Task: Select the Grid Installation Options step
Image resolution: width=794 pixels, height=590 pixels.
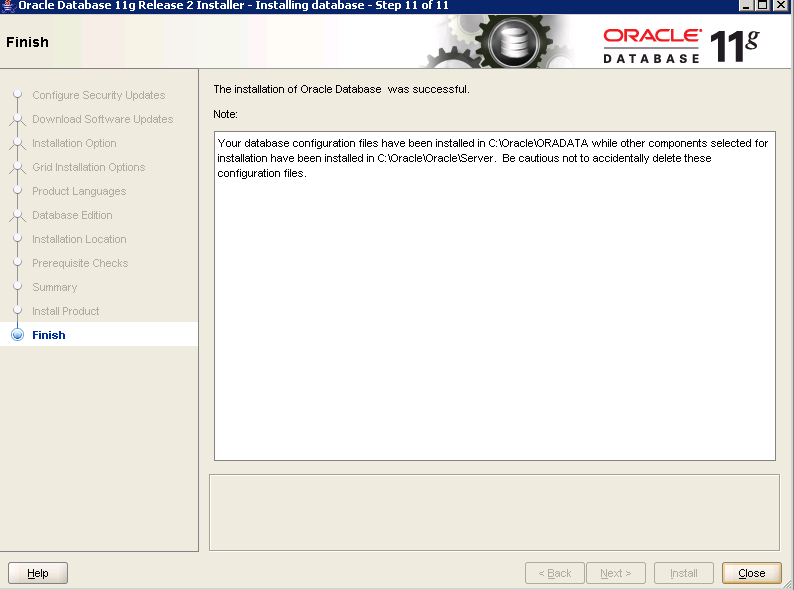Action: click(89, 167)
